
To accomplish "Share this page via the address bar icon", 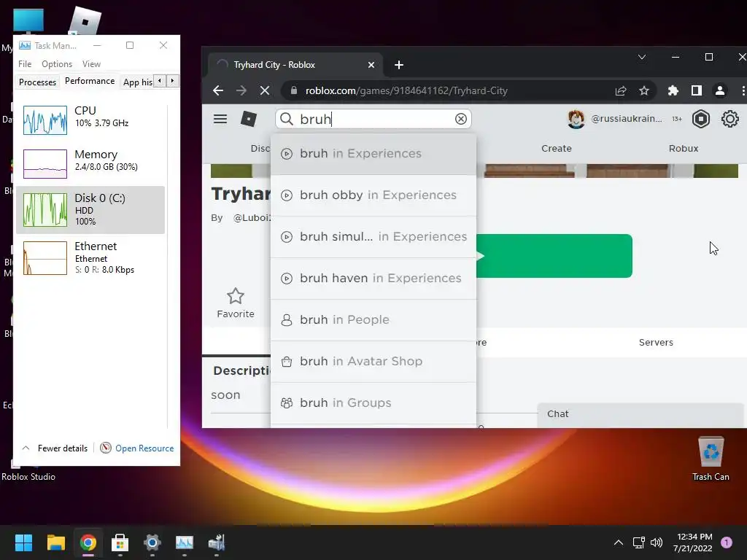I will tap(621, 90).
